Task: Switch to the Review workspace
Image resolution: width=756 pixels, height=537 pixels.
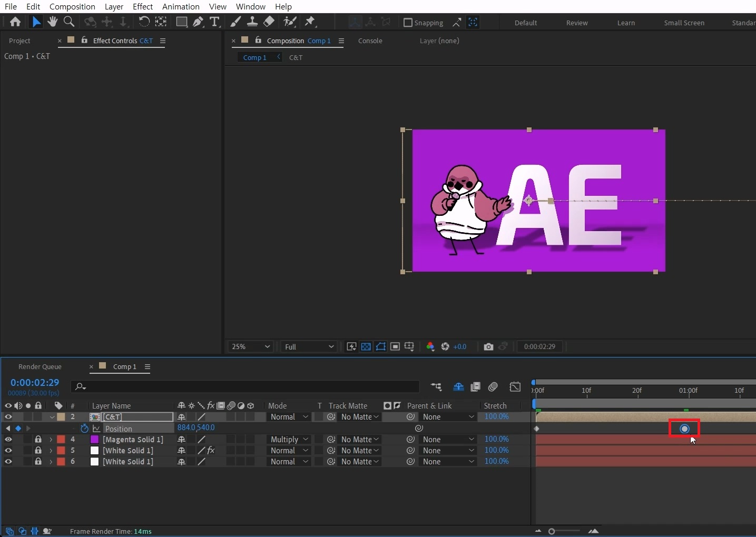Action: click(x=577, y=23)
